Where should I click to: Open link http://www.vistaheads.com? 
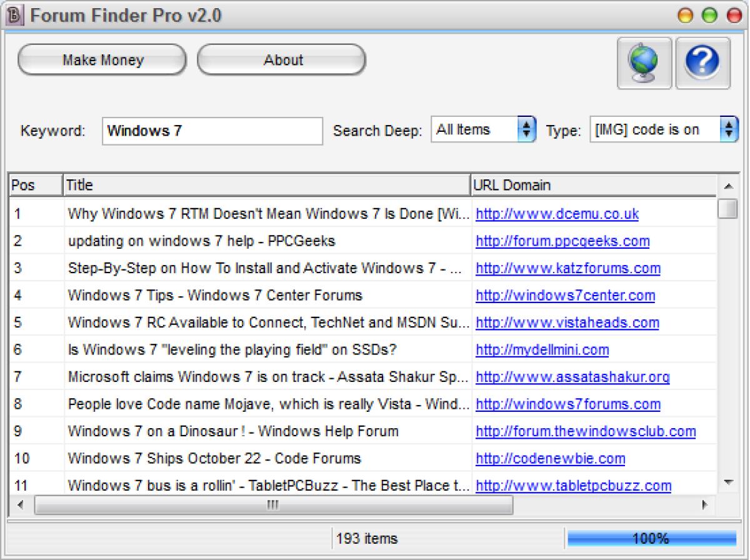[x=567, y=323]
